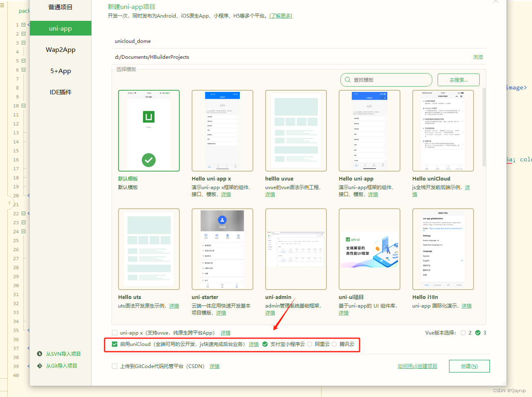
Task: Select the Hello i18n template thumbnail
Action: click(443, 249)
